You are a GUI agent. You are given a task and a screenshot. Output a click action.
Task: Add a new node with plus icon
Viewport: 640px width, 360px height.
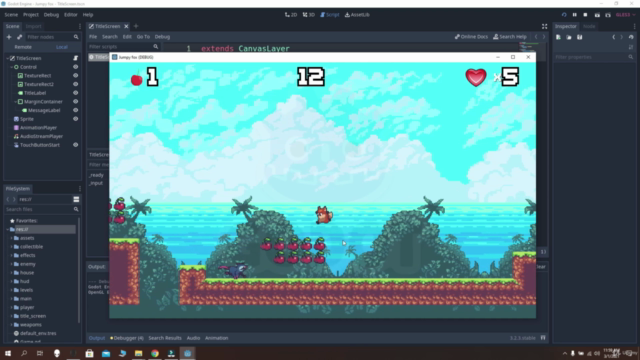click(x=9, y=37)
